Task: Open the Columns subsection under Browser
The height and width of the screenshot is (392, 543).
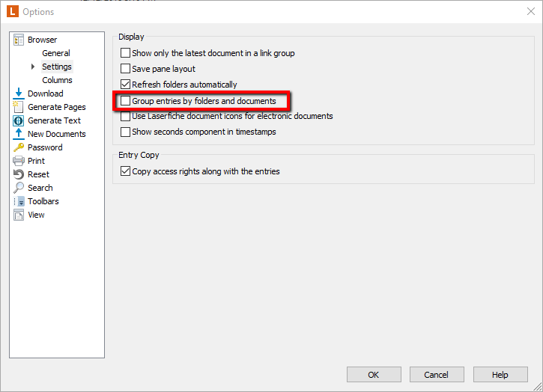Action: pos(57,80)
